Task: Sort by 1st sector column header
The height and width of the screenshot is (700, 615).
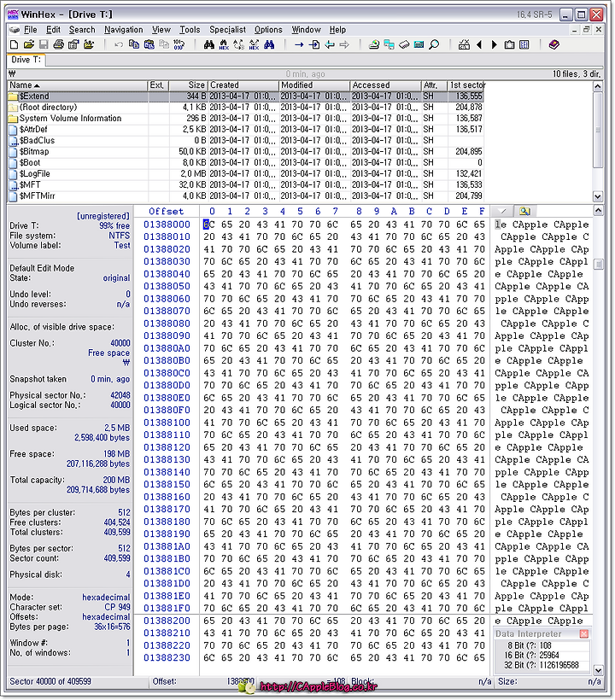Action: (x=466, y=85)
